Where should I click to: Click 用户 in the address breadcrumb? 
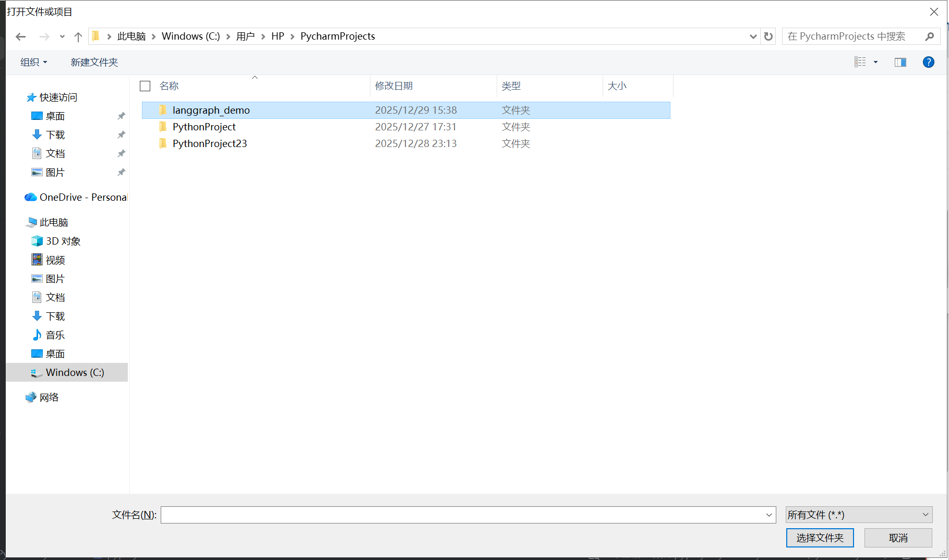coord(245,36)
